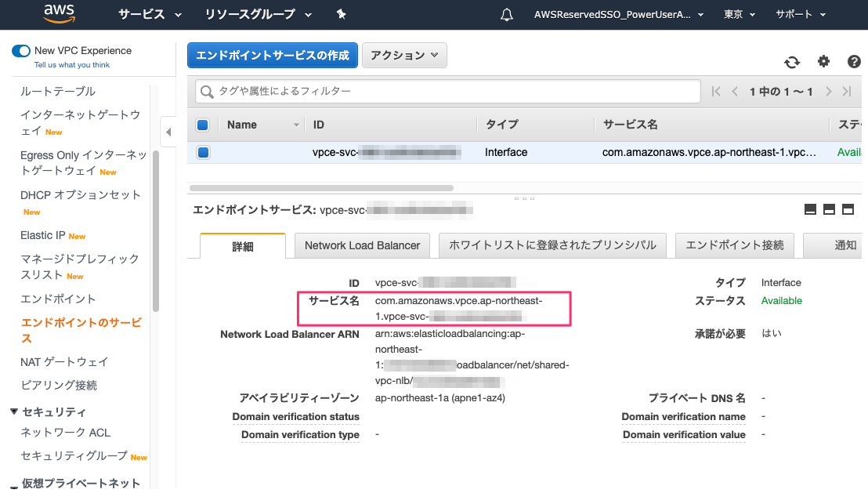Image resolution: width=868 pixels, height=493 pixels.
Task: Open table settings gear icon
Action: pyautogui.click(x=823, y=61)
